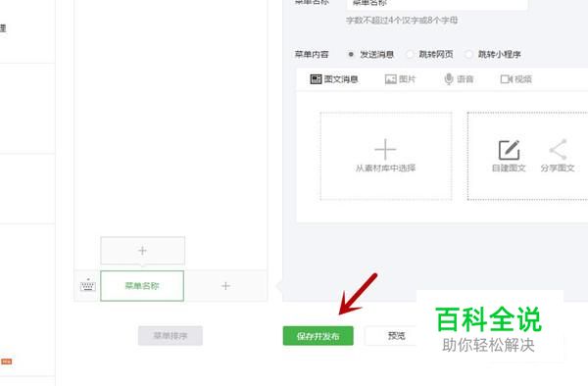The image size is (588, 386).
Task: Open the 图文消息 tab
Action: click(x=334, y=79)
